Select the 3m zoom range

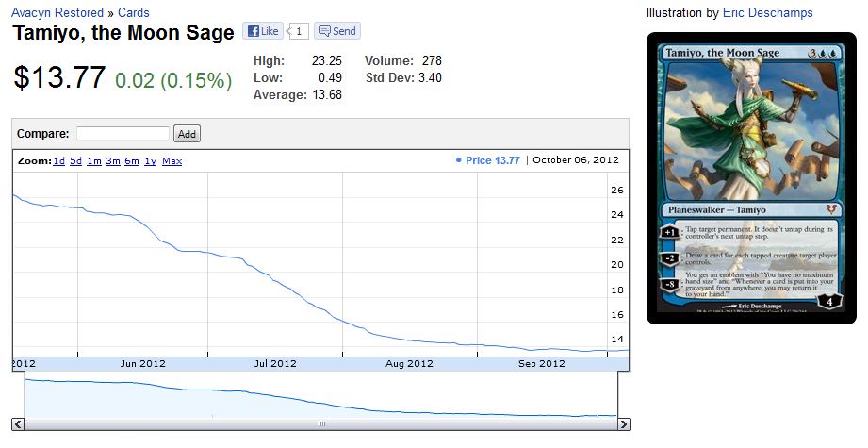pyautogui.click(x=112, y=161)
